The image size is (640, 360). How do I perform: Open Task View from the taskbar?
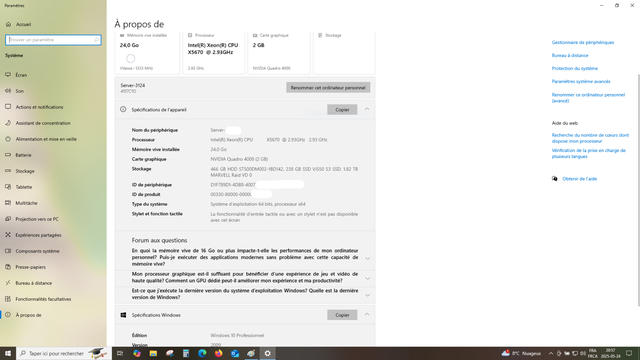pos(120,353)
